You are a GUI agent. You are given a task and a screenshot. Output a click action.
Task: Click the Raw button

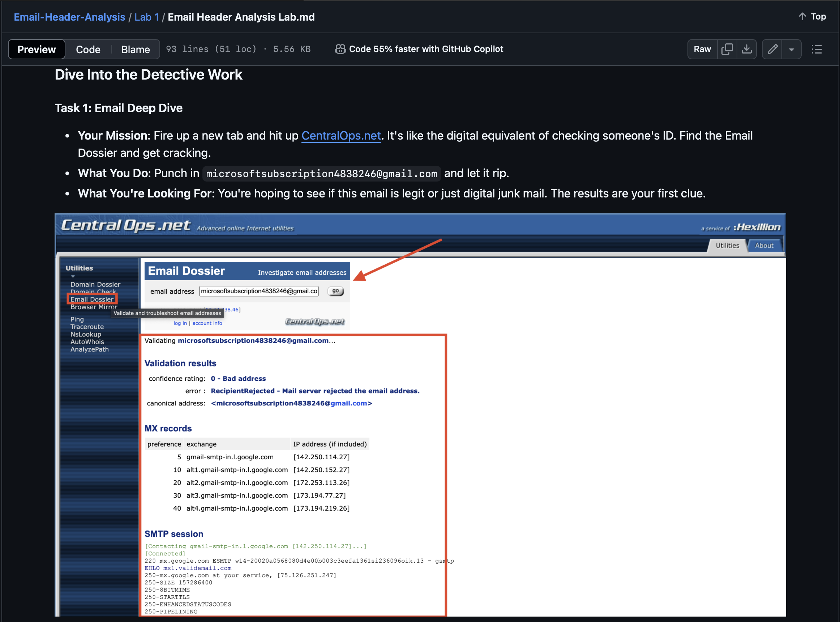702,49
